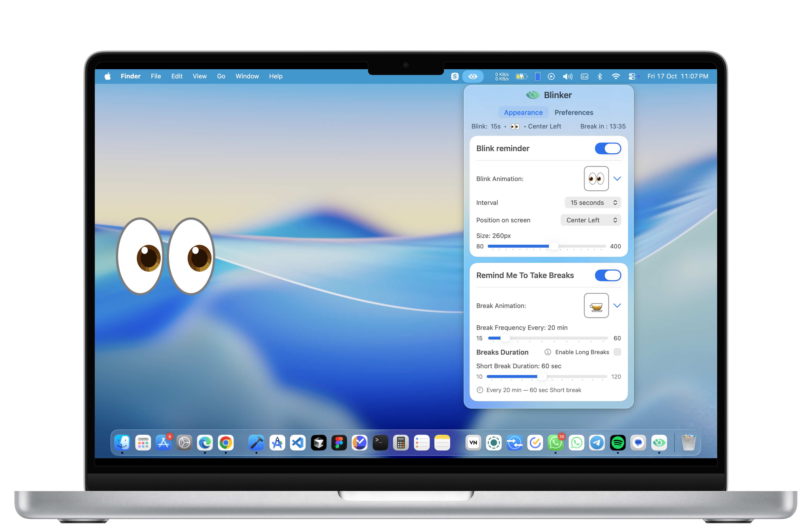Change Position on screen from Center Left
The width and height of the screenshot is (812, 528).
coord(591,220)
